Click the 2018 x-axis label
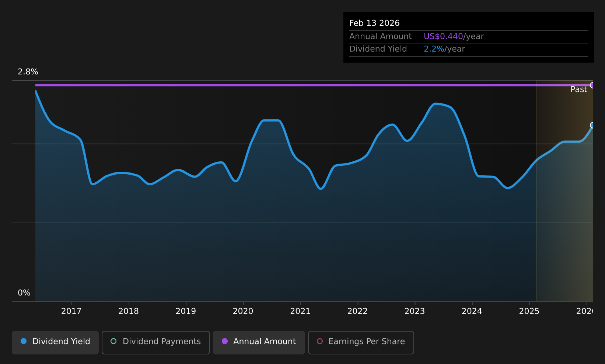Image resolution: width=605 pixels, height=364 pixels. pos(129,311)
